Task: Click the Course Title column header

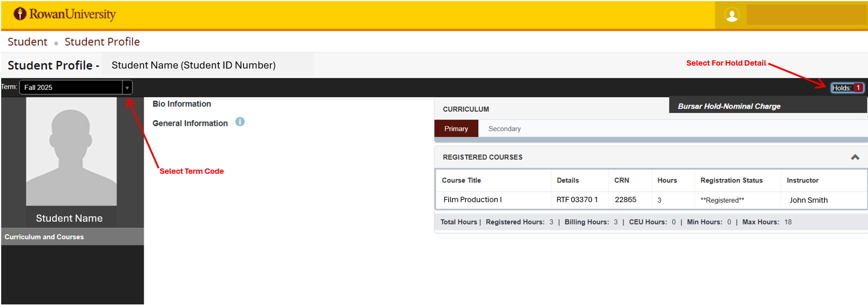Action: pos(461,180)
